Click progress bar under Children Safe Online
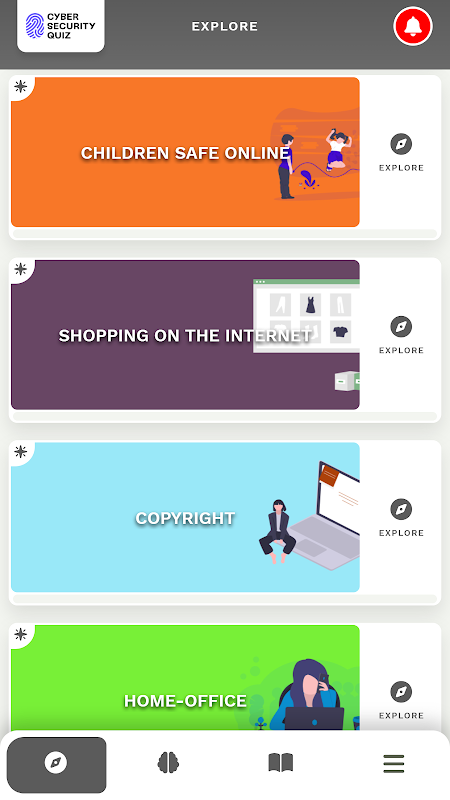Image resolution: width=450 pixels, height=800 pixels. [x=225, y=234]
